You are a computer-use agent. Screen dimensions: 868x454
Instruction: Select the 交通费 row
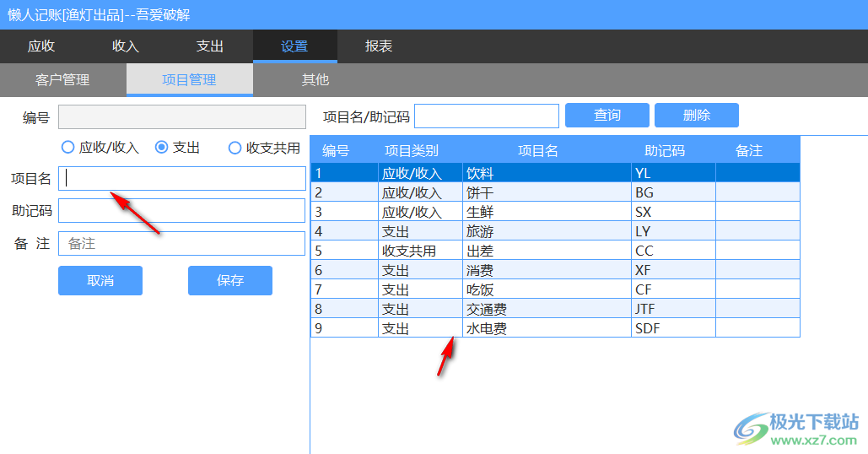click(x=555, y=308)
